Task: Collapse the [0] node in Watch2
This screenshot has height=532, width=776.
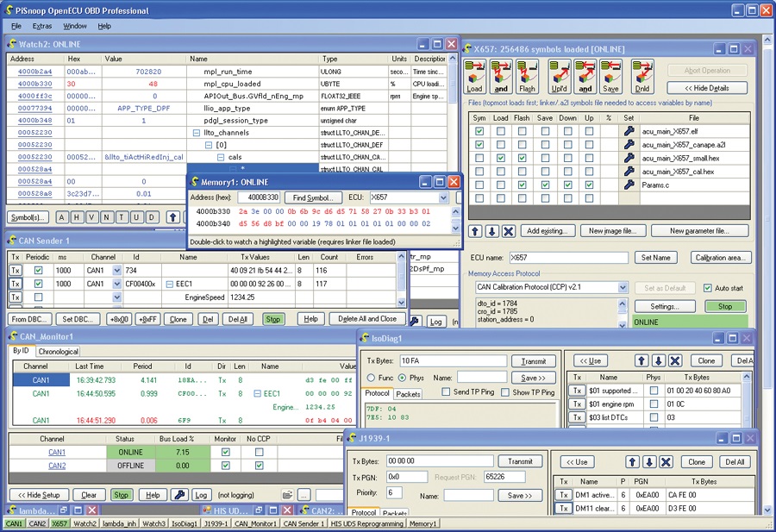Action: [209, 145]
